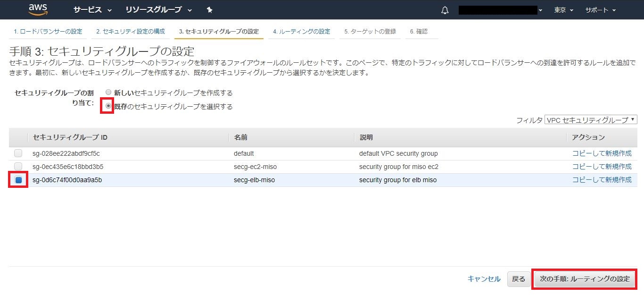Expand the サポート menu

pos(600,10)
